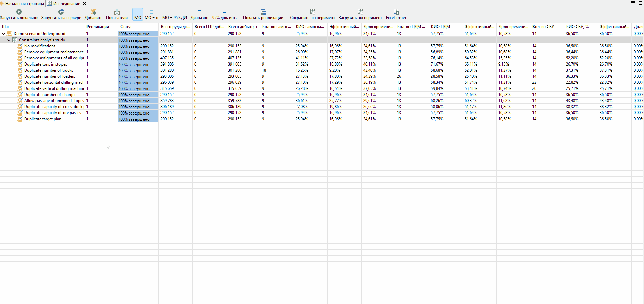Viewport: 644px width, 304px height.
Task: Switch to МО ± 95%ДИ display mode
Action: coord(174,15)
